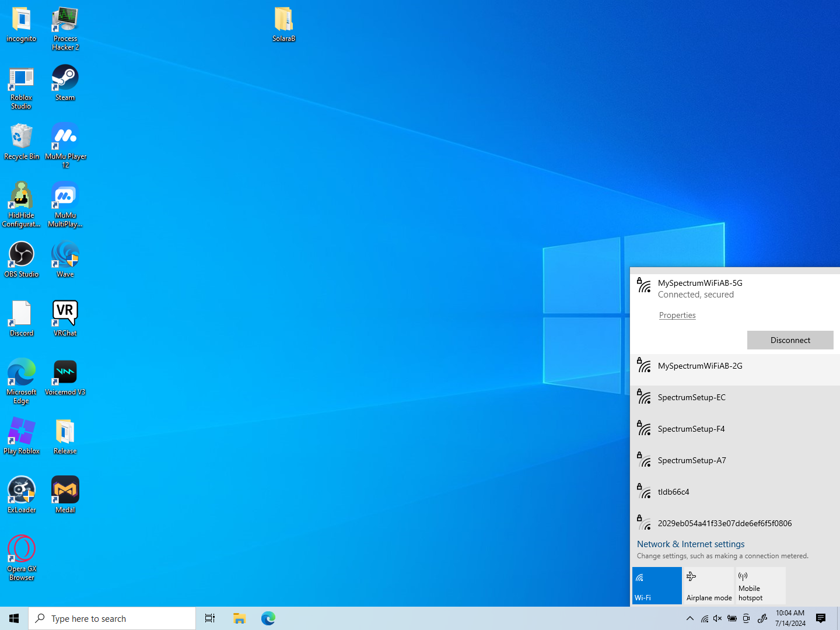840x630 pixels.
Task: Select the Play Roblox shortcut
Action: tap(22, 437)
